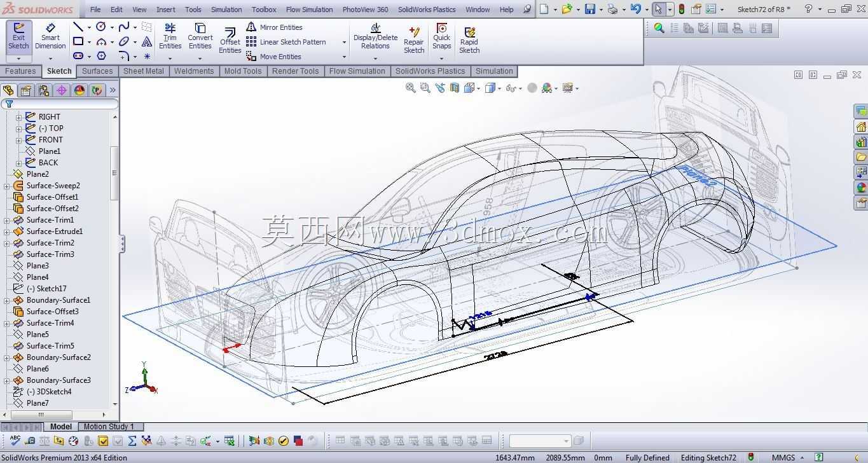Expand more manager tabs with the chevron
The height and width of the screenshot is (463, 868).
(x=113, y=90)
